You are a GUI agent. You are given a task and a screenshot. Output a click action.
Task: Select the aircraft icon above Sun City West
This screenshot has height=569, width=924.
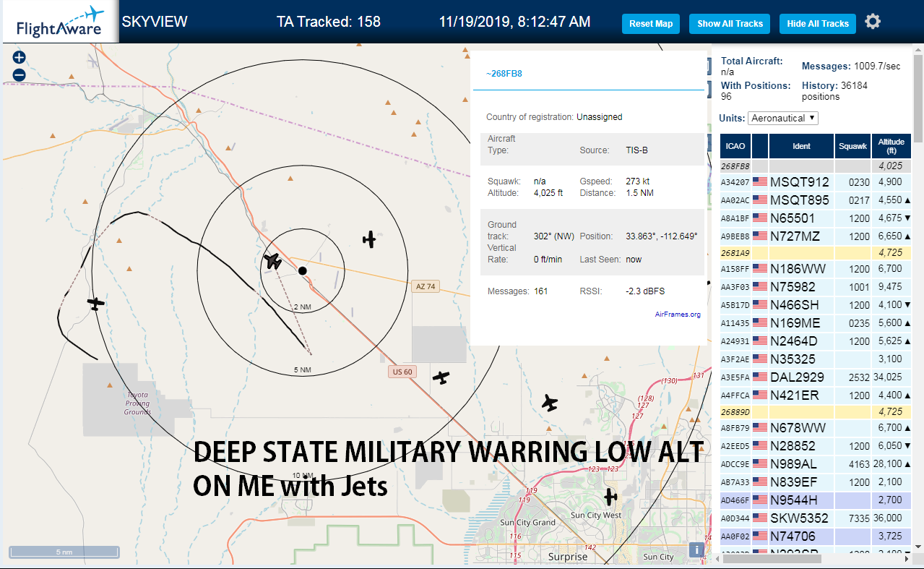point(610,497)
